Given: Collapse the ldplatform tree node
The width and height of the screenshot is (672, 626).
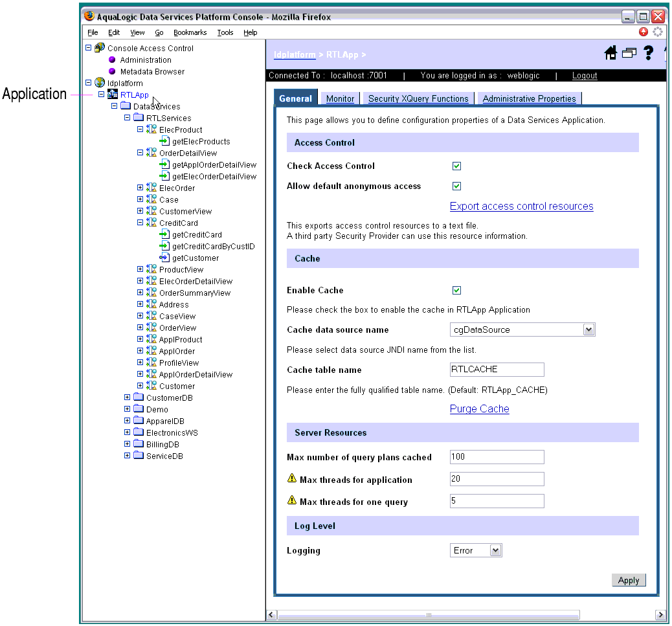Looking at the screenshot, I should [x=88, y=82].
